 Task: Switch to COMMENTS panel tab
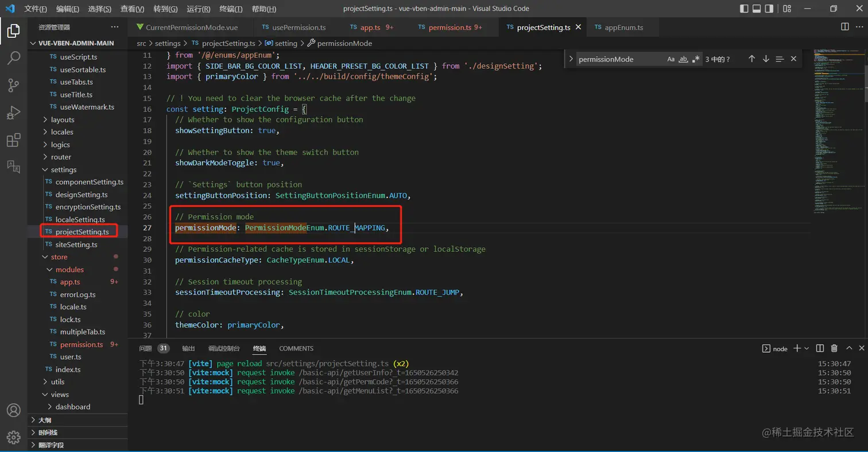pos(296,348)
